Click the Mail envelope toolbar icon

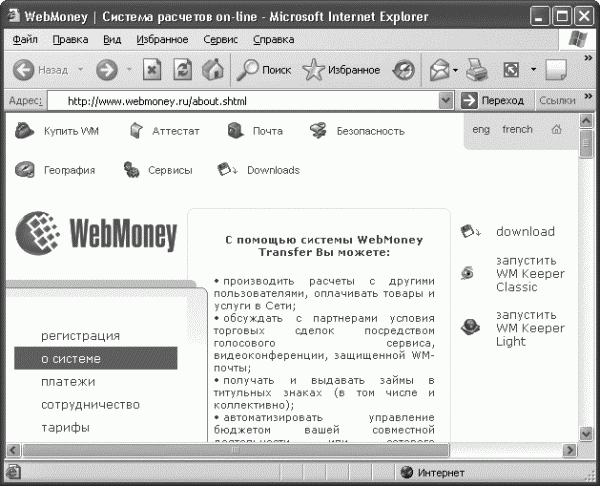(x=440, y=70)
